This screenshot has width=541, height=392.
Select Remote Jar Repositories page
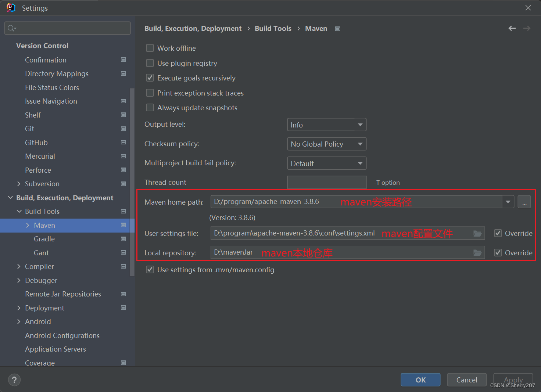click(63, 294)
